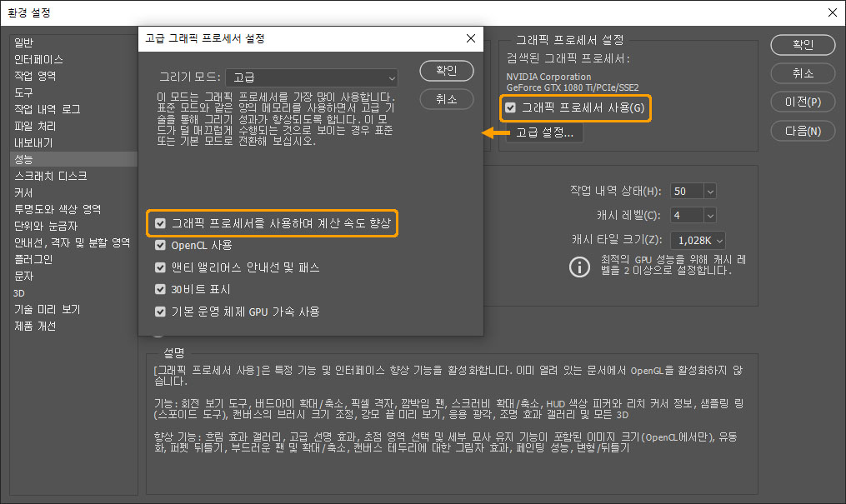Switch to the 3D preferences section

pyautogui.click(x=20, y=292)
